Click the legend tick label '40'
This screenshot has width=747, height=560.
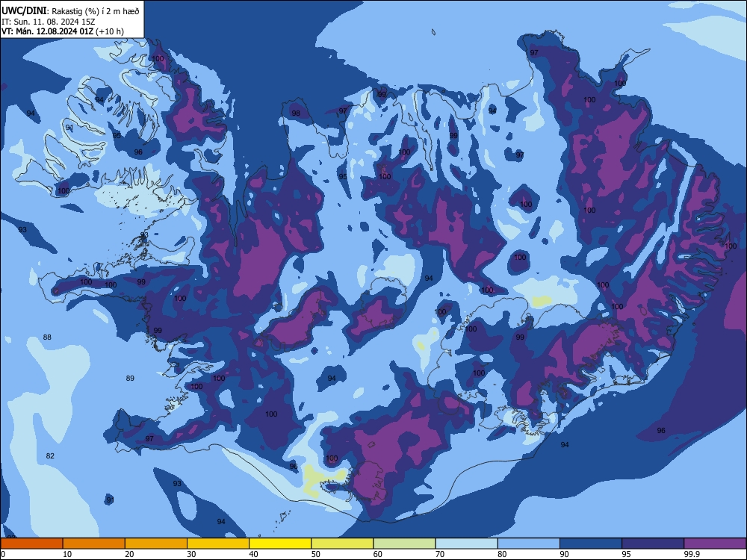tap(253, 554)
